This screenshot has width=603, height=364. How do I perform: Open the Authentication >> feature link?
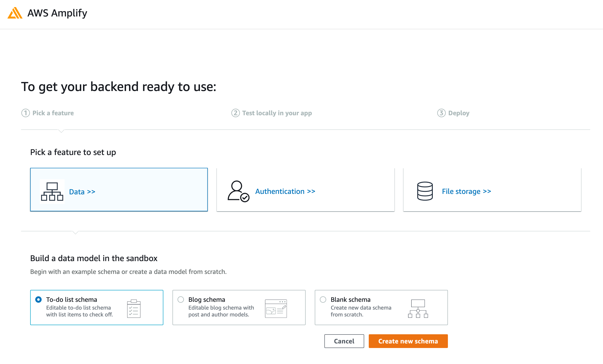[285, 191]
